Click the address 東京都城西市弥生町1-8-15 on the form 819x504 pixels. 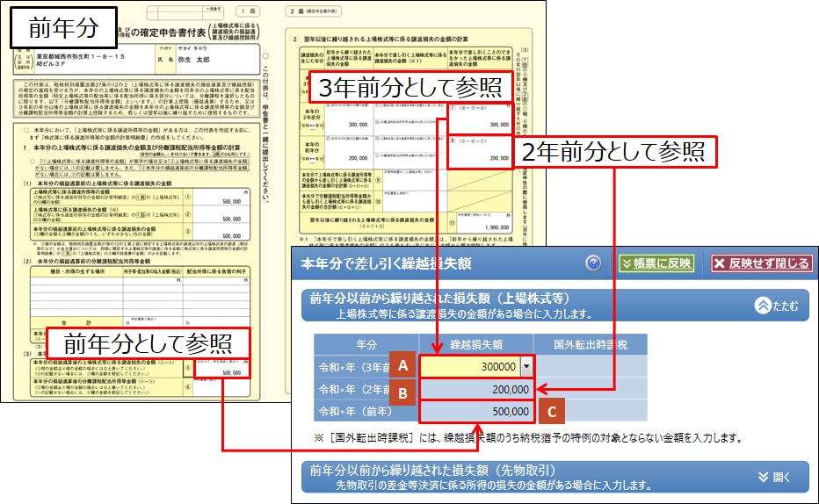click(x=81, y=56)
